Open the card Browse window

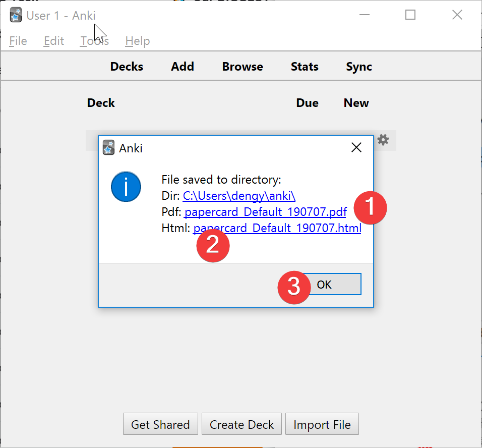243,67
